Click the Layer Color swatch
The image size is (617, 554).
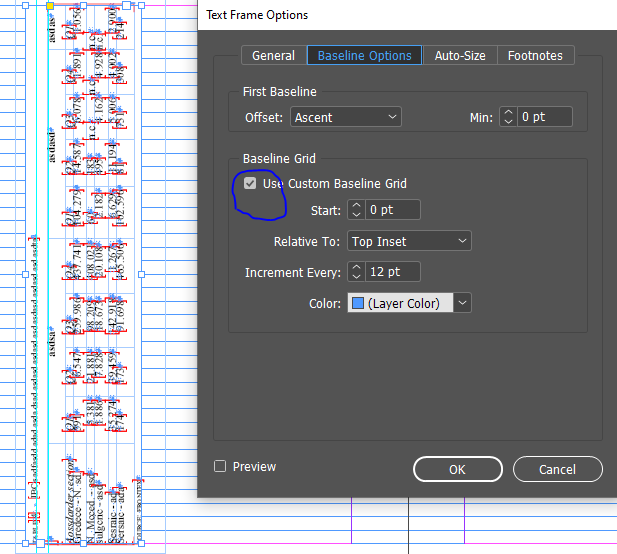point(358,303)
